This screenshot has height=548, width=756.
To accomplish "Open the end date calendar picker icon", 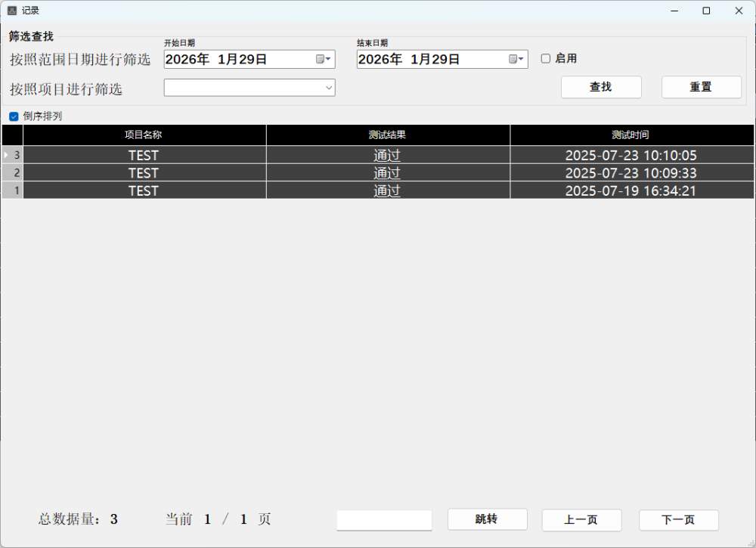I will click(516, 59).
